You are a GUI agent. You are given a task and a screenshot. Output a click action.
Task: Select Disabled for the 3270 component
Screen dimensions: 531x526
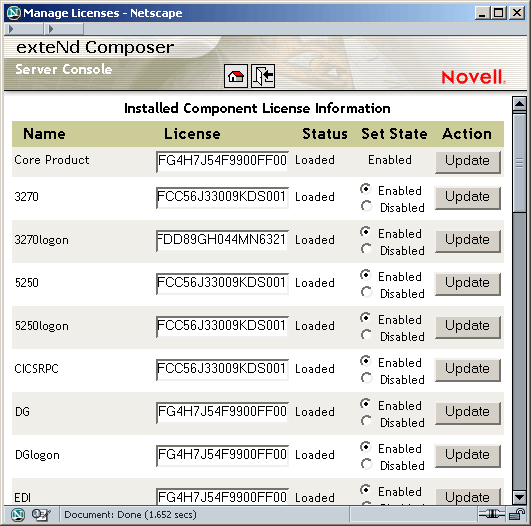tap(366, 206)
